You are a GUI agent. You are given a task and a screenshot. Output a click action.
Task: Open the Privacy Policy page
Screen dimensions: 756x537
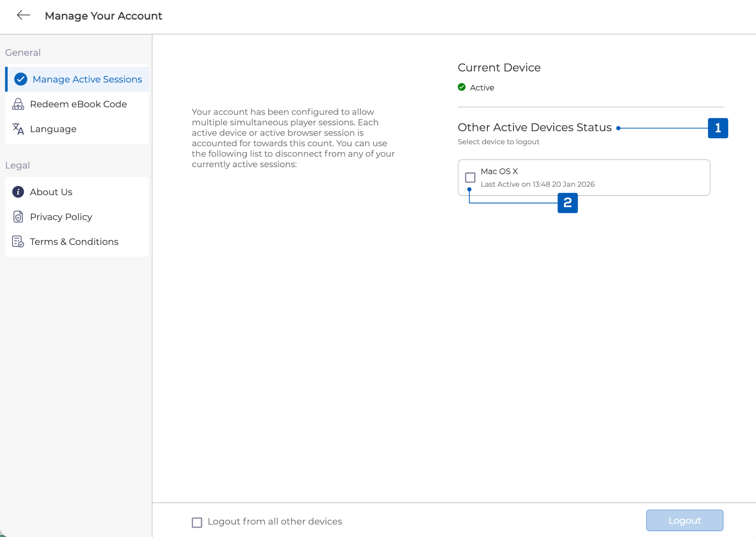point(61,217)
